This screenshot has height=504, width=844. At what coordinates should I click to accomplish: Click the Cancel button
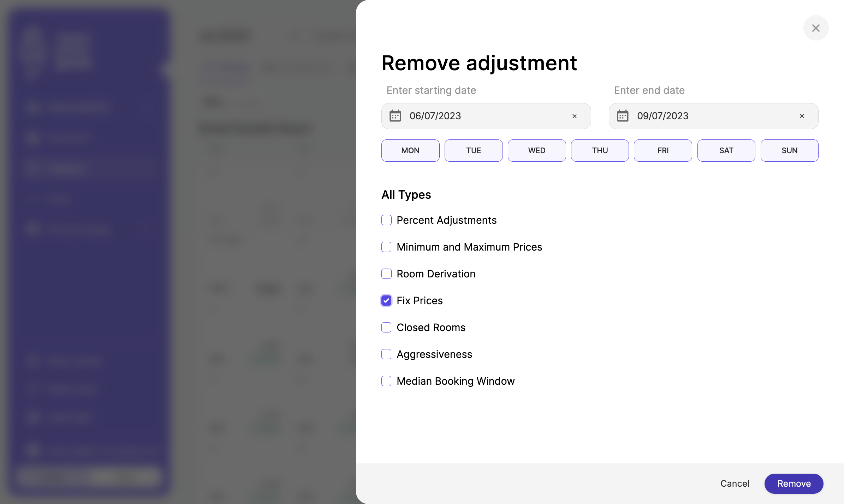(x=735, y=484)
